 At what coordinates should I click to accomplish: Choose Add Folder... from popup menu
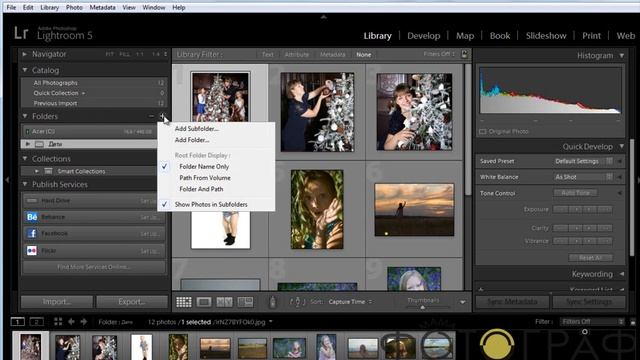(192, 140)
